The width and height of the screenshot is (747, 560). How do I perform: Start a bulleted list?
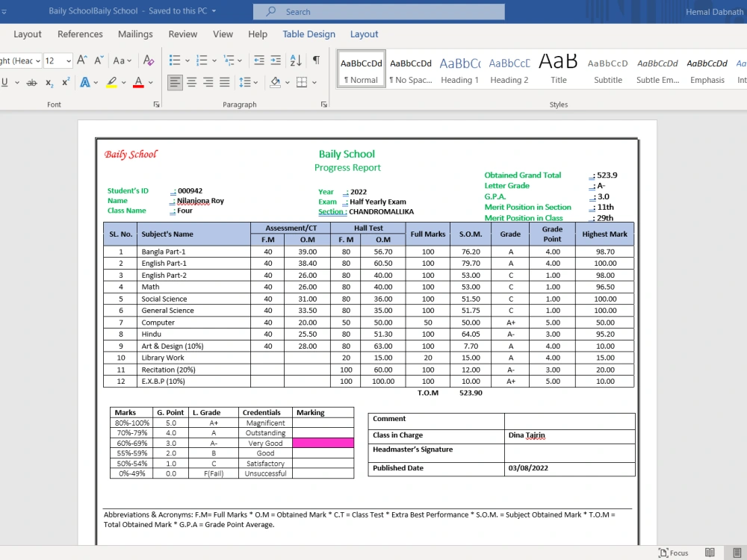pyautogui.click(x=175, y=60)
